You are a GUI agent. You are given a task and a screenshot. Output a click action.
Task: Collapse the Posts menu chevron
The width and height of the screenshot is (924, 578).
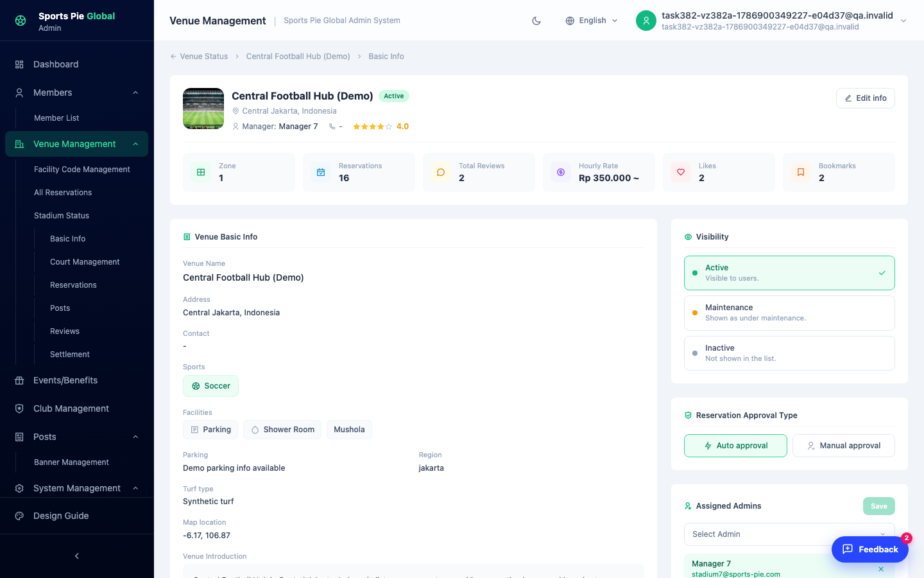tap(135, 437)
